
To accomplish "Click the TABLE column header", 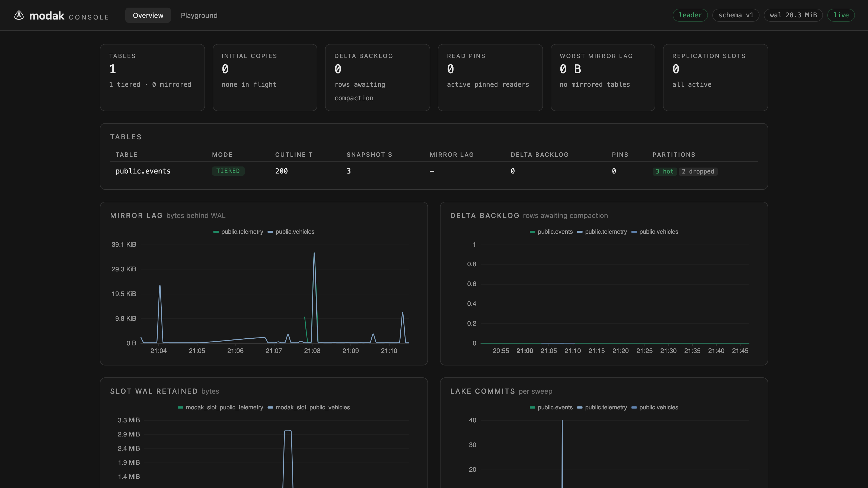I will [126, 155].
